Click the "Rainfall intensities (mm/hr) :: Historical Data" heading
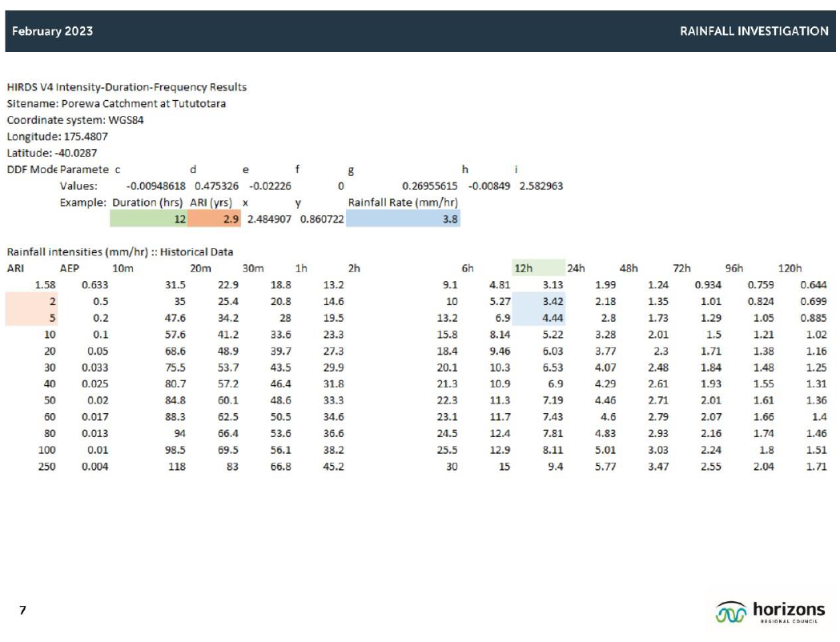Image resolution: width=840 pixels, height=642 pixels. tap(120, 252)
